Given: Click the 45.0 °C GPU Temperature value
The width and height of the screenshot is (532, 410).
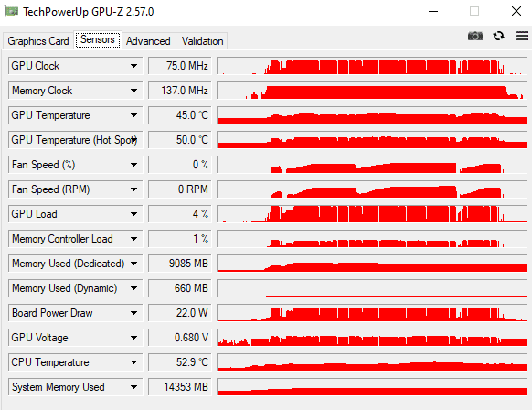Looking at the screenshot, I should 180,115.
